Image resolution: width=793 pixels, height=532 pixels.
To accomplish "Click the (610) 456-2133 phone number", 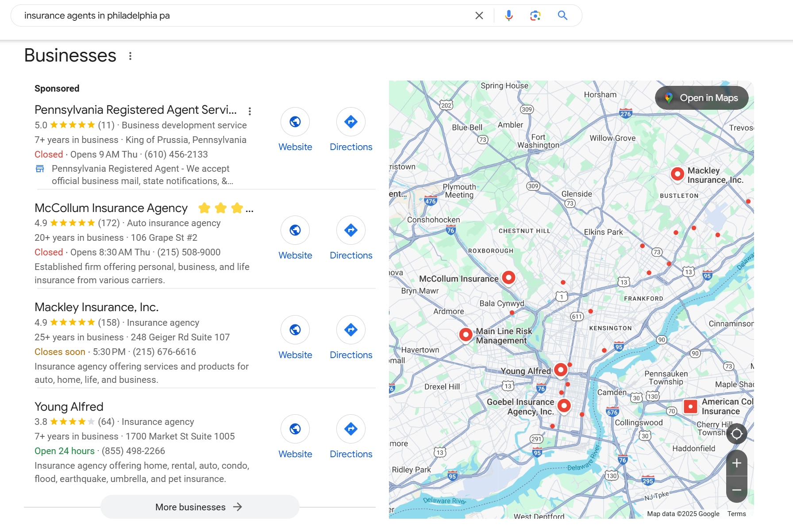I will pyautogui.click(x=176, y=154).
